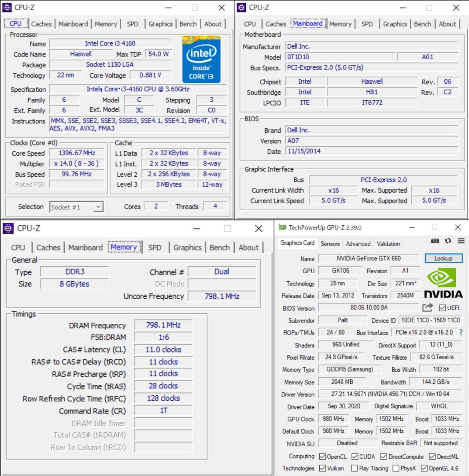Click the BIOS Date value "11/15/2014"
The height and width of the screenshot is (476, 469).
point(372,151)
